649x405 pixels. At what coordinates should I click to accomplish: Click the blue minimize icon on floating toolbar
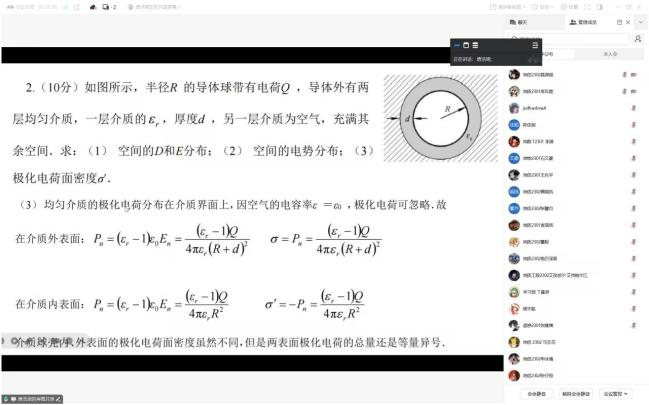pos(457,45)
